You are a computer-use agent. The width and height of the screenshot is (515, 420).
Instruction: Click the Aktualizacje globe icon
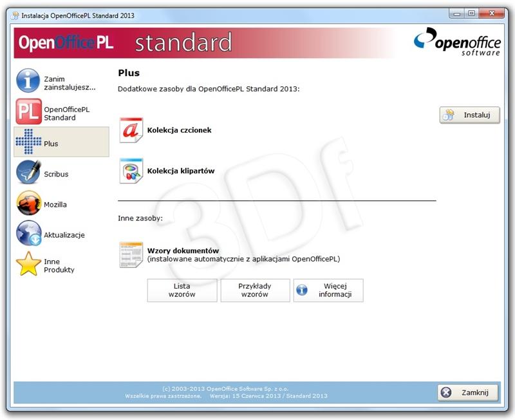coord(28,233)
